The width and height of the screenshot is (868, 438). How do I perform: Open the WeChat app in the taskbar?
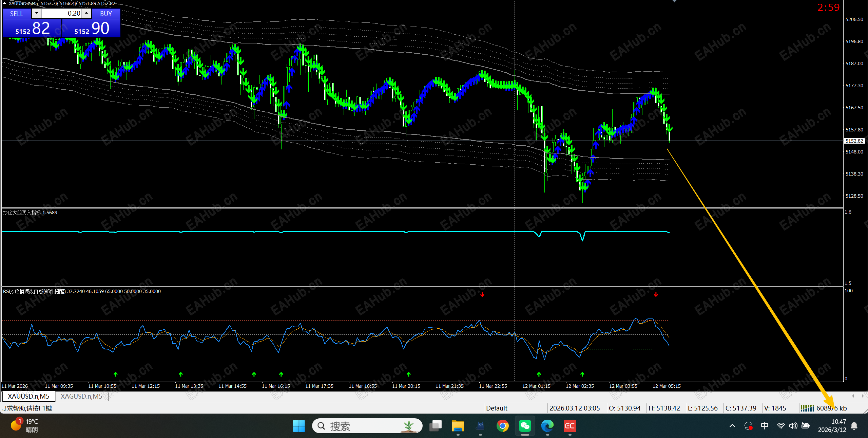[x=525, y=426]
